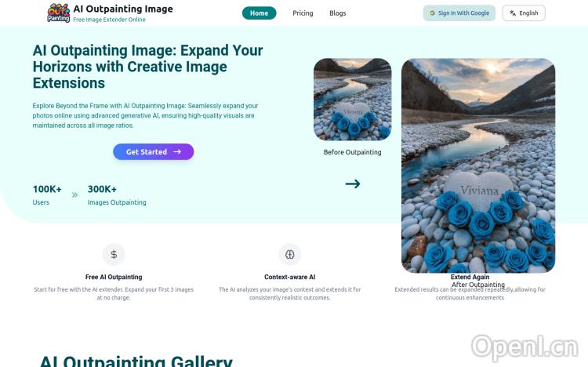The height and width of the screenshot is (367, 588).
Task: Open the Blogs page
Action: (x=337, y=13)
